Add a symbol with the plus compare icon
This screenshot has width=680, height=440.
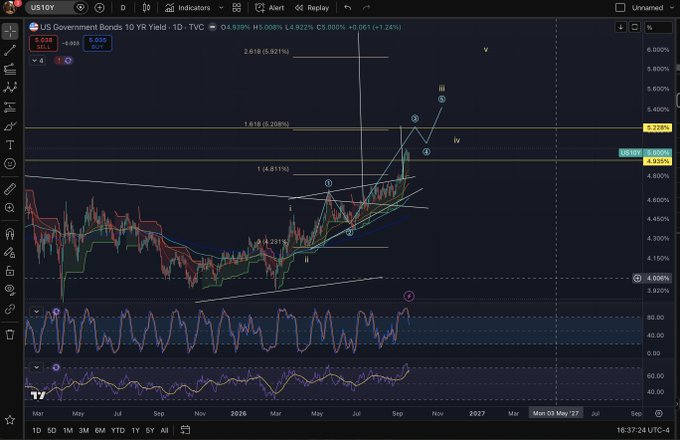point(99,8)
